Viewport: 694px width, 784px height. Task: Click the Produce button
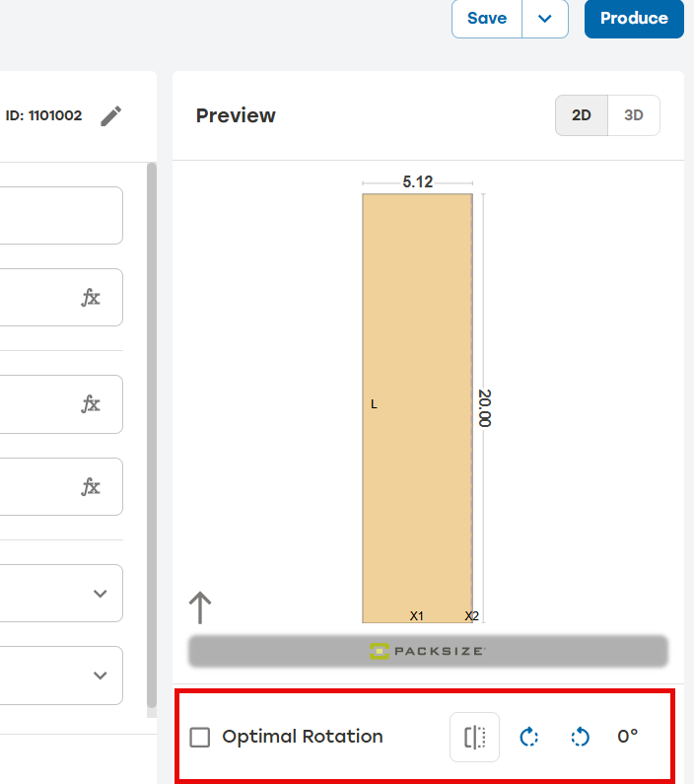tap(634, 19)
